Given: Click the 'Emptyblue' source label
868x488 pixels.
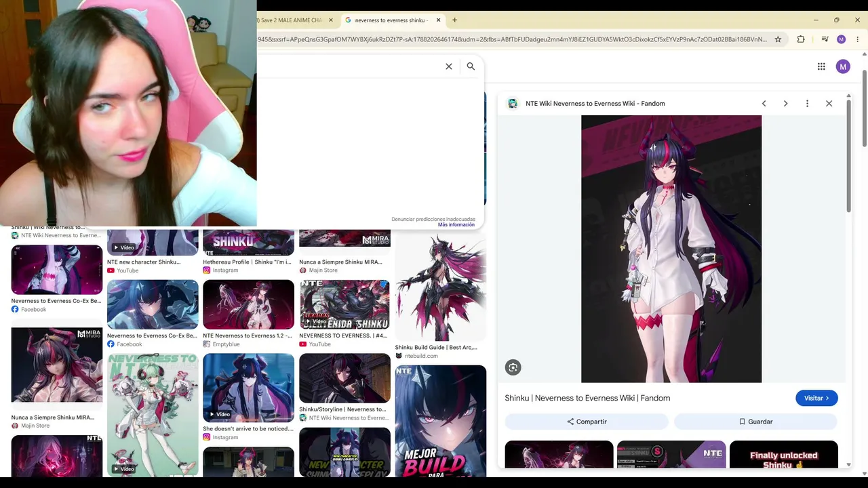Looking at the screenshot, I should [226, 344].
